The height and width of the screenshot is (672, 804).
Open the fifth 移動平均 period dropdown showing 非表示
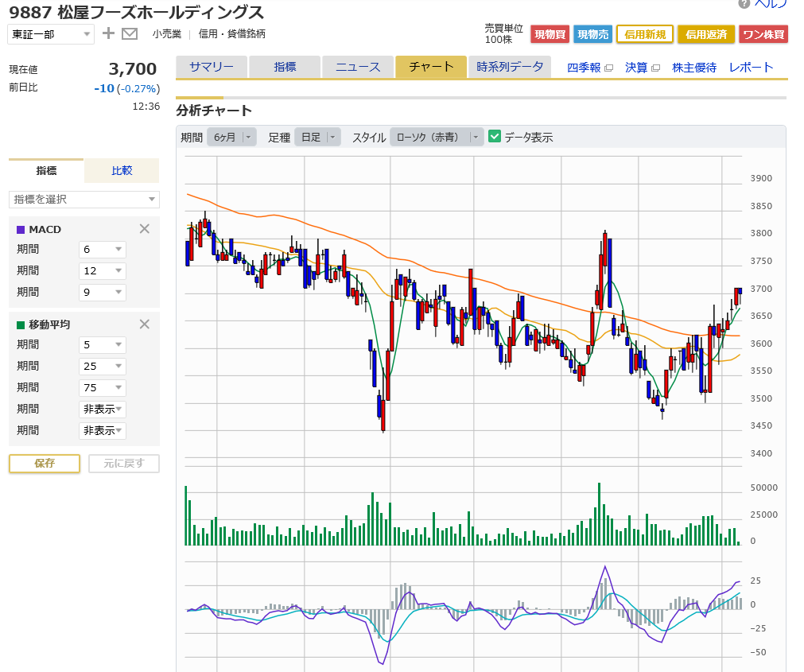click(103, 431)
